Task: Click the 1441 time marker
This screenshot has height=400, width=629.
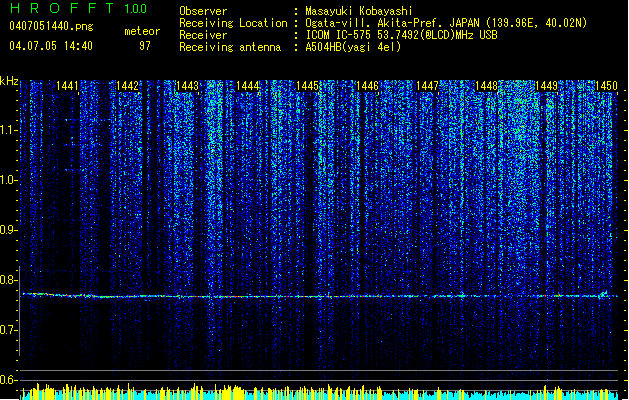Action: (67, 86)
